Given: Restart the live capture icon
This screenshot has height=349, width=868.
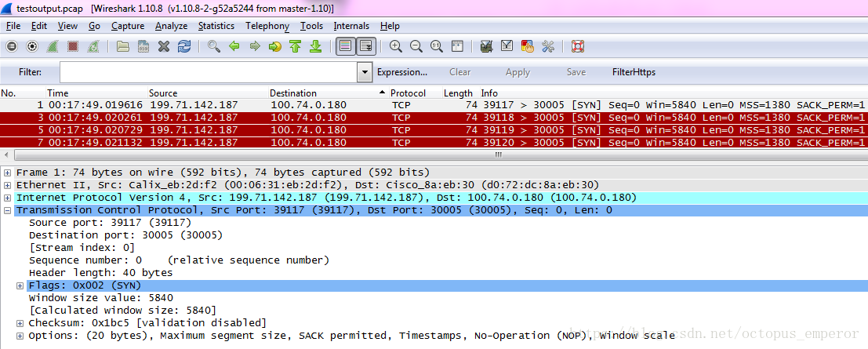Looking at the screenshot, I should pyautogui.click(x=93, y=47).
